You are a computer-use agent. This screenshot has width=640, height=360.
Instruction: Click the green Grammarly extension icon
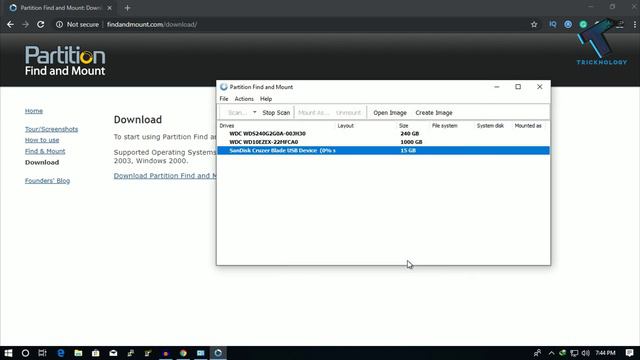(x=583, y=24)
